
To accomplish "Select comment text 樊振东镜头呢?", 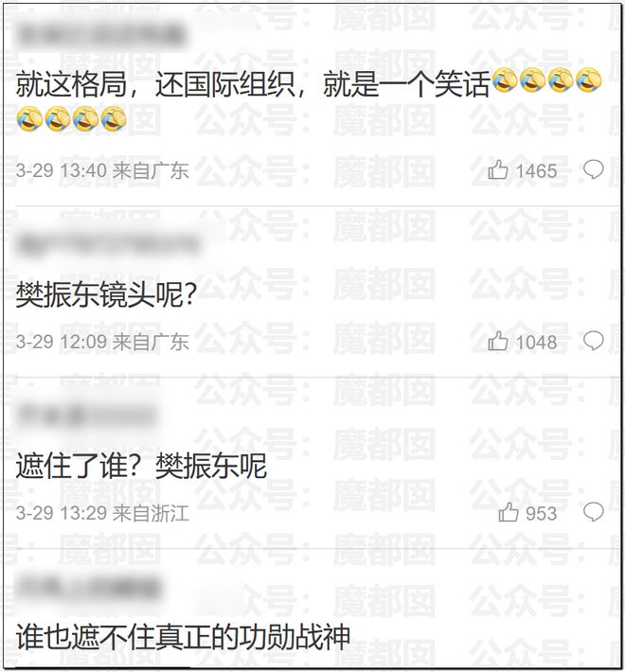I will pos(106,295).
